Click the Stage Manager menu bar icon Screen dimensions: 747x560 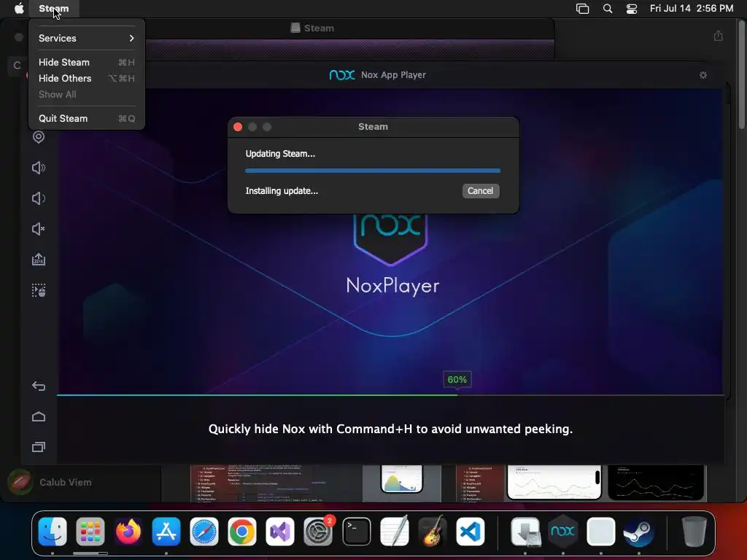click(582, 9)
